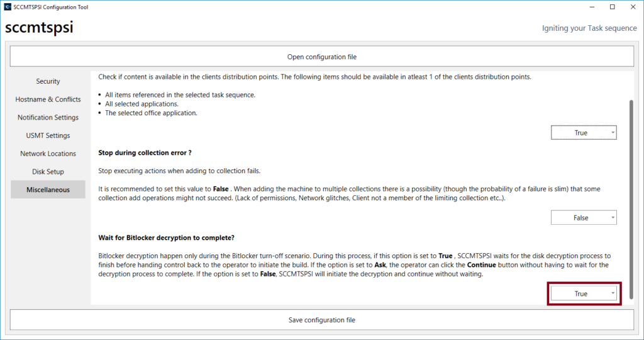Open the Network Locations tab
The height and width of the screenshot is (340, 644).
(x=48, y=154)
